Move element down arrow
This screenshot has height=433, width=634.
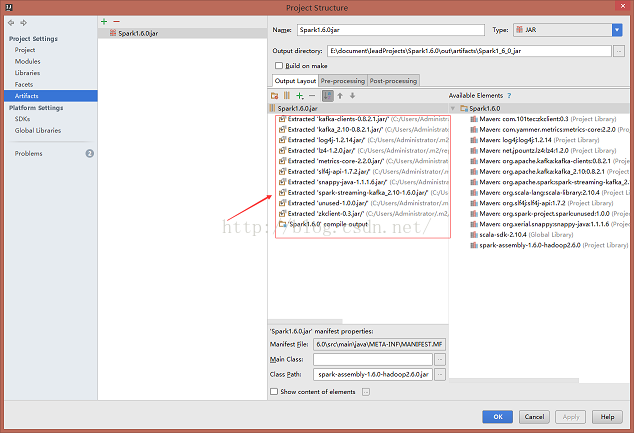pos(353,96)
